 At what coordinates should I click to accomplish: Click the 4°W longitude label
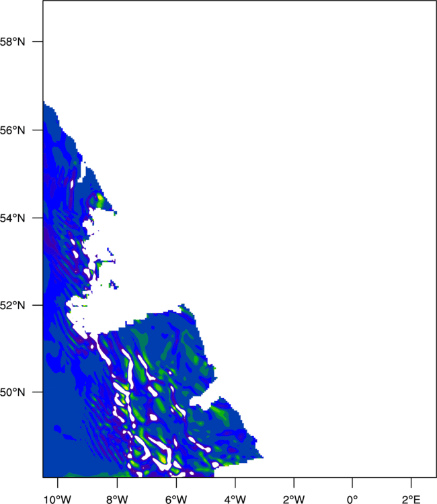[x=235, y=499]
